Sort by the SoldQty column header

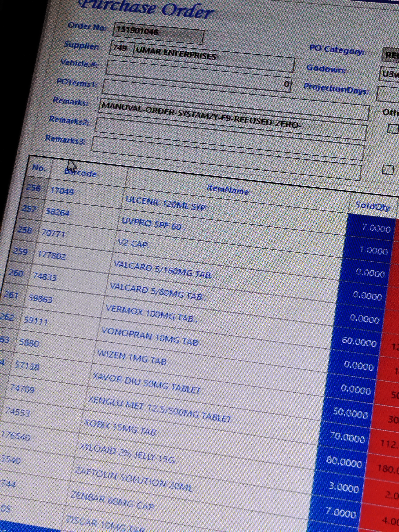pyautogui.click(x=372, y=206)
